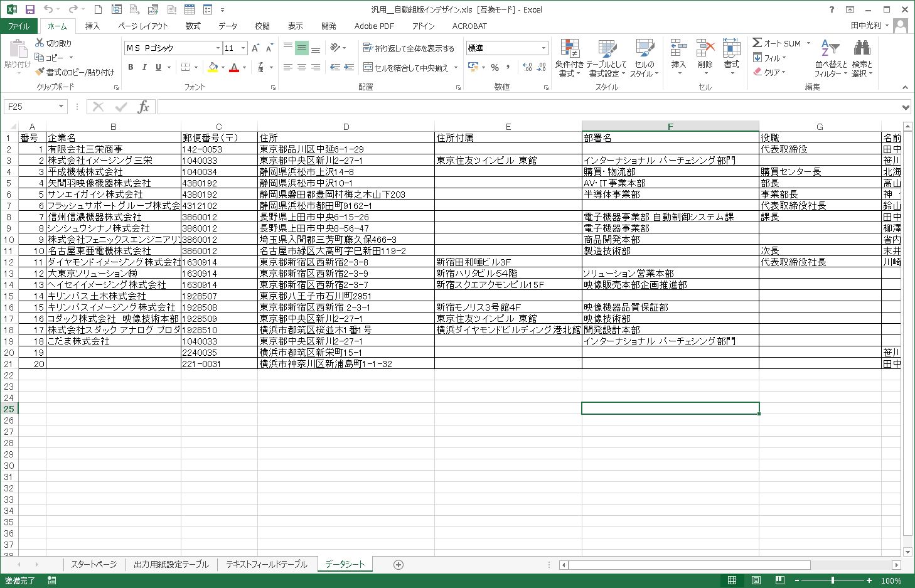This screenshot has width=915, height=588.
Task: Add a new sheet
Action: 398,565
